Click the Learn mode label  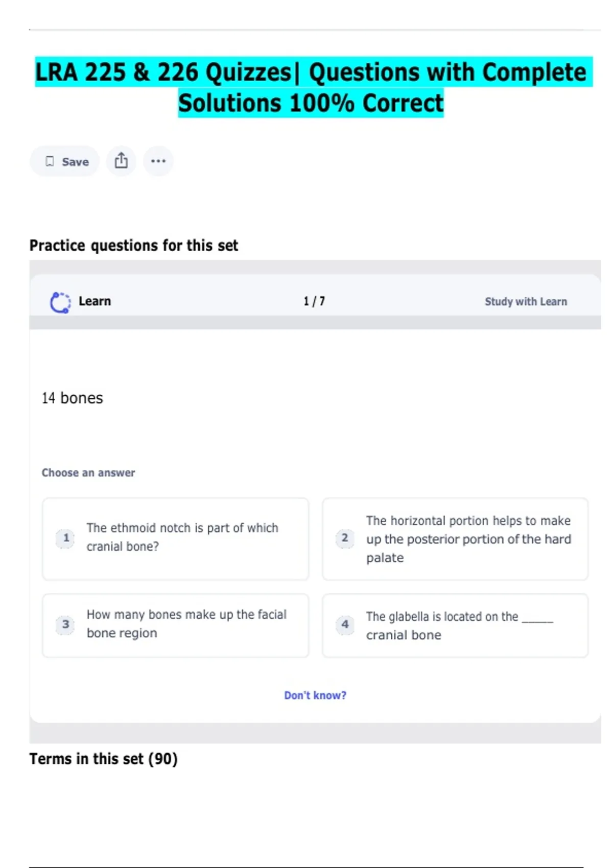(95, 301)
